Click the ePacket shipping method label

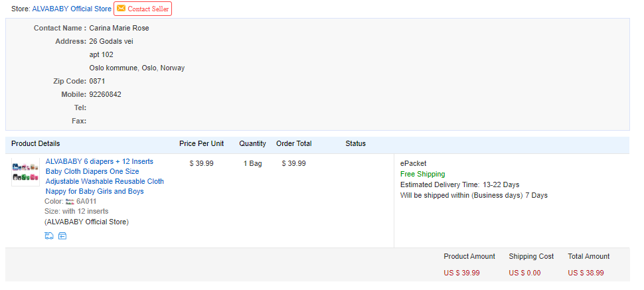coord(413,163)
